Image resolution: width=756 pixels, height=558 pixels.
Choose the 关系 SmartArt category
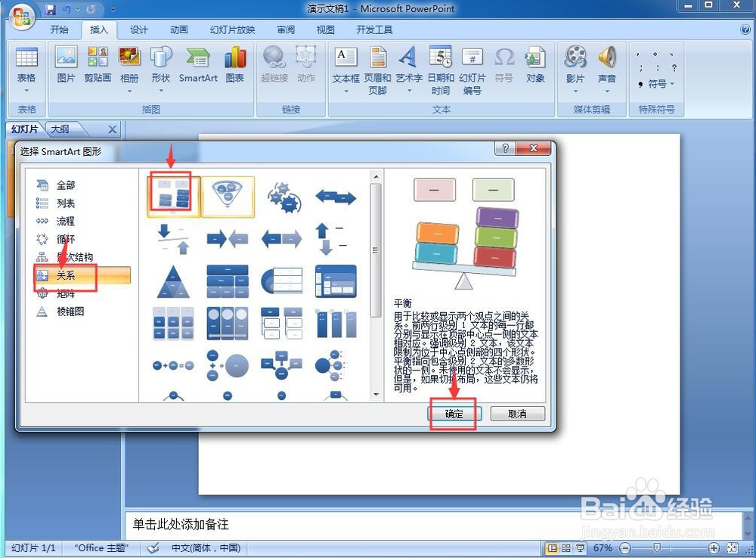coord(82,275)
